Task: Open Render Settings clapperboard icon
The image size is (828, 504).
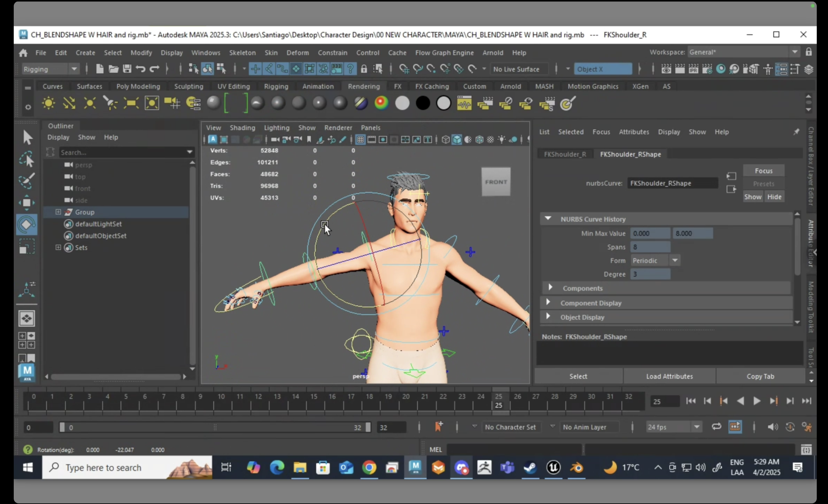Action: [707, 69]
